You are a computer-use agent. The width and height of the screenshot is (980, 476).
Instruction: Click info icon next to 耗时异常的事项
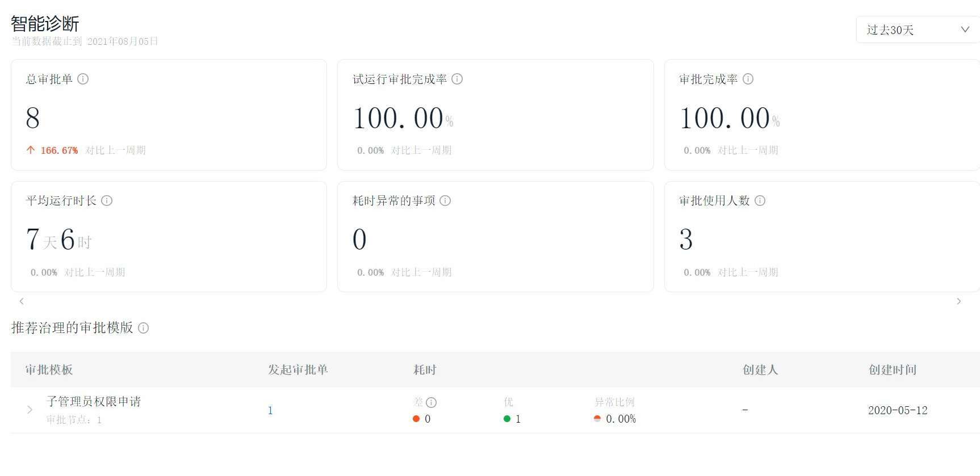445,200
